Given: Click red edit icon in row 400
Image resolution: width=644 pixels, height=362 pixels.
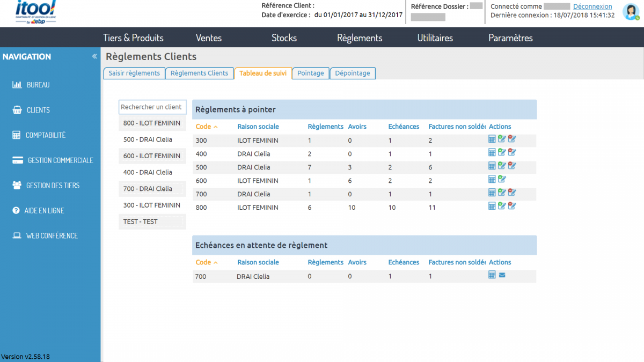Looking at the screenshot, I should tap(512, 152).
